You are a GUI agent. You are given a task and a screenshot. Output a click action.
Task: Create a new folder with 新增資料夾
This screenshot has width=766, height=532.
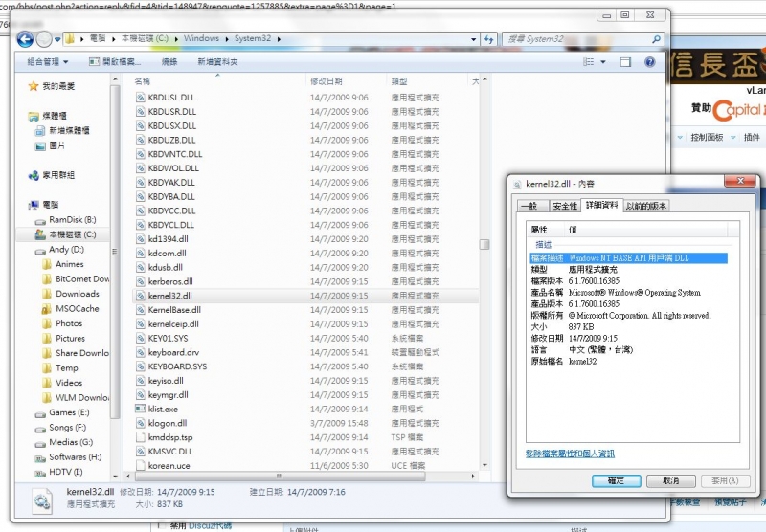tap(218, 62)
